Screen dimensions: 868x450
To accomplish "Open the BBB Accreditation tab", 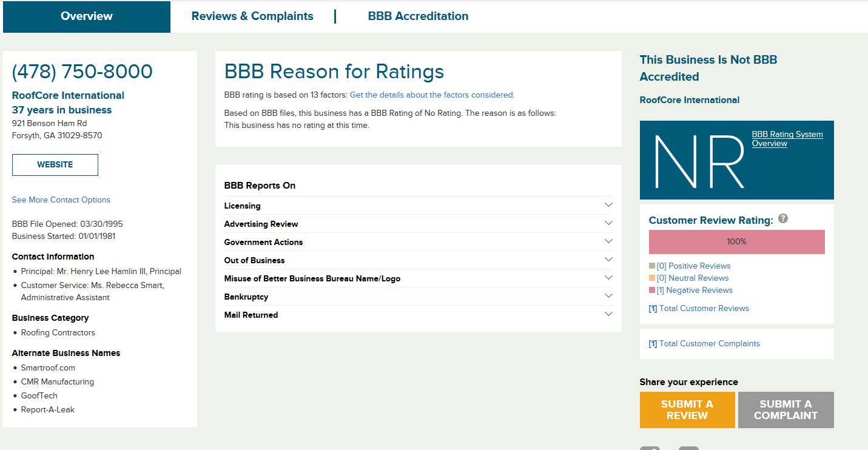I will pos(418,16).
